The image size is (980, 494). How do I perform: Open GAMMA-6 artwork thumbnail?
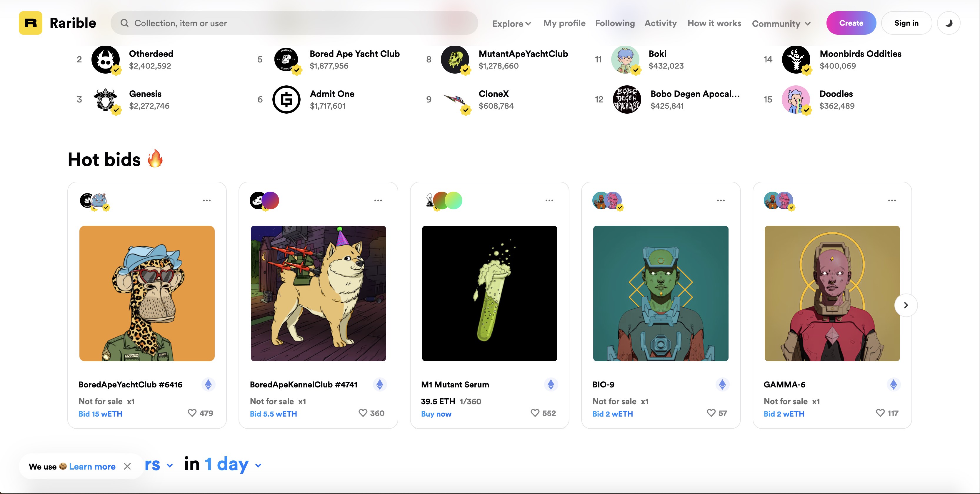(832, 293)
